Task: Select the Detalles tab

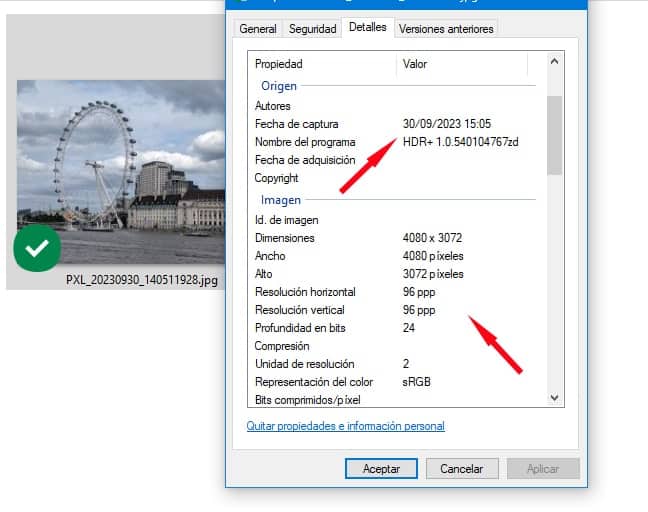Action: pos(367,27)
